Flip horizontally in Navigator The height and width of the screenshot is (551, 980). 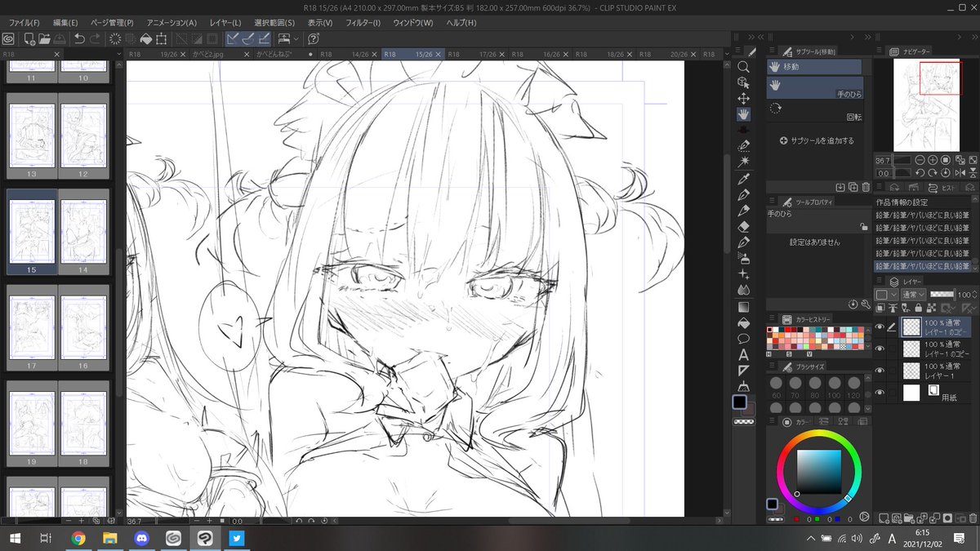(960, 173)
